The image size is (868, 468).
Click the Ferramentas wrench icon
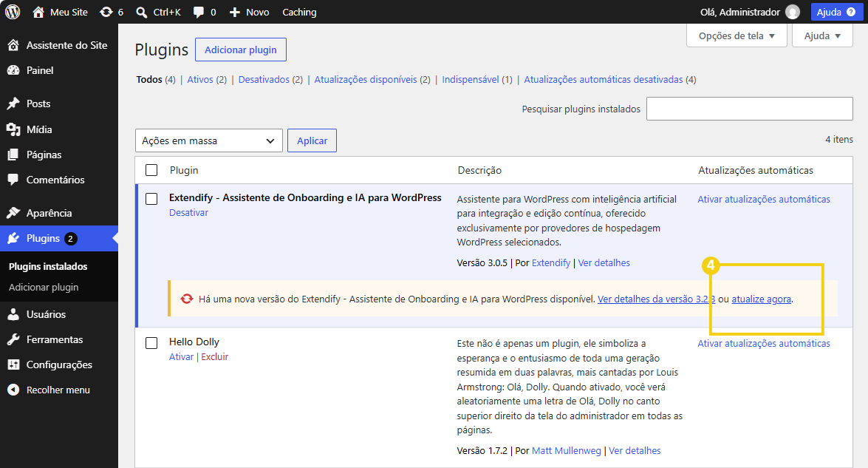click(13, 339)
